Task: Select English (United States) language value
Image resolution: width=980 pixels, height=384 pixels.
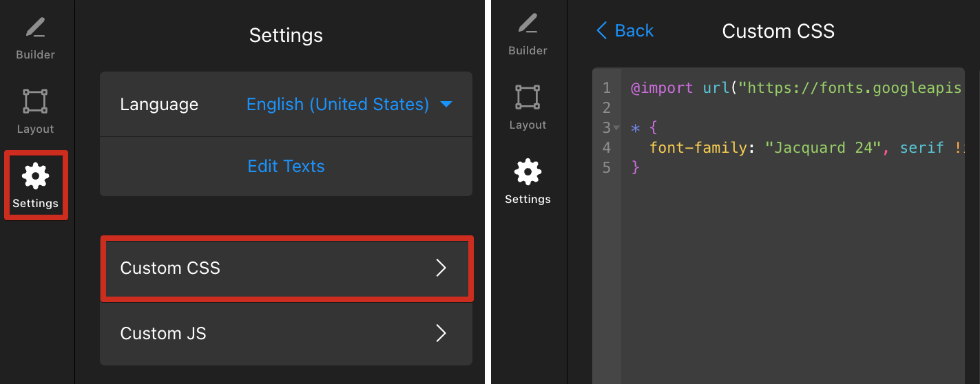Action: click(337, 105)
